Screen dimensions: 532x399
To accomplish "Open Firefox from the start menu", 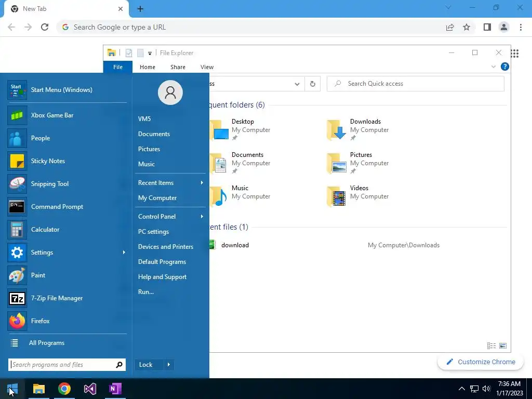I will pyautogui.click(x=67, y=321).
